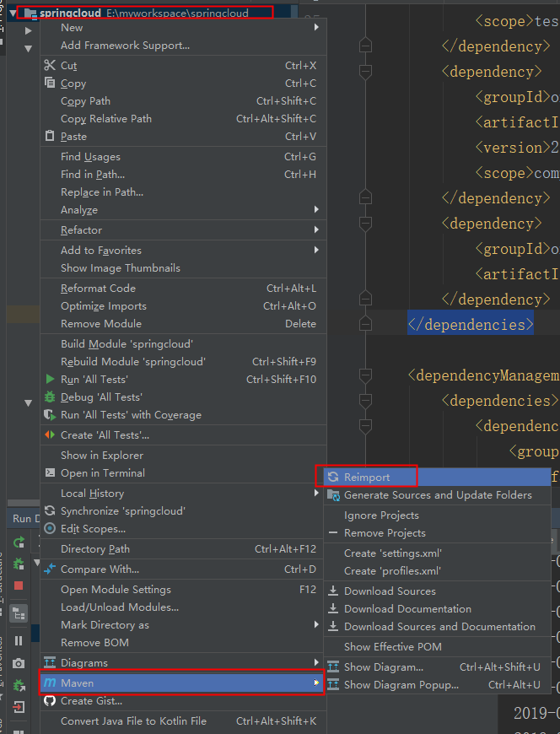
Task: Click the Maven 'm' icon
Action: tap(50, 683)
